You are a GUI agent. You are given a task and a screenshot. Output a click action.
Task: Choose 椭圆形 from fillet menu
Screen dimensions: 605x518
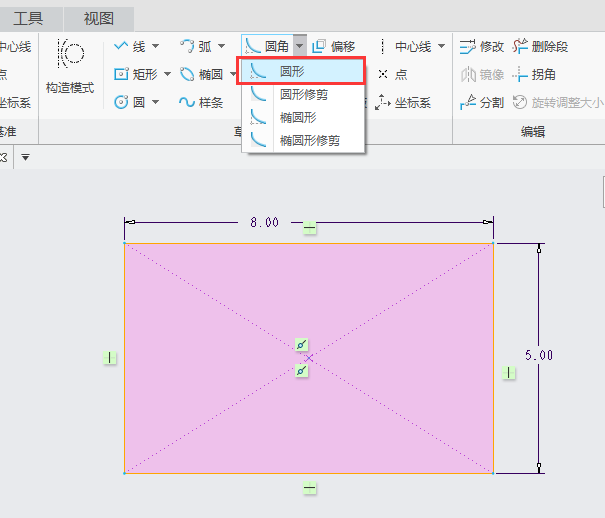(x=303, y=117)
